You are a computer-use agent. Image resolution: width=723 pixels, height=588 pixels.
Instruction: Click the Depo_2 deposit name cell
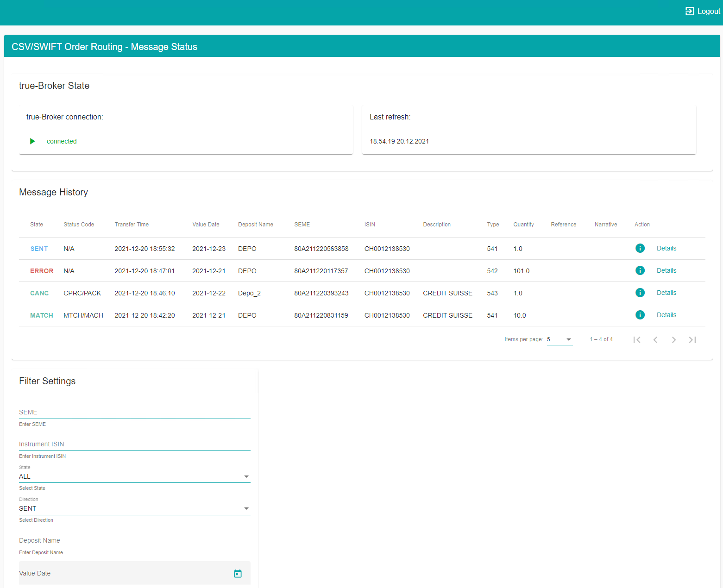[250, 293]
